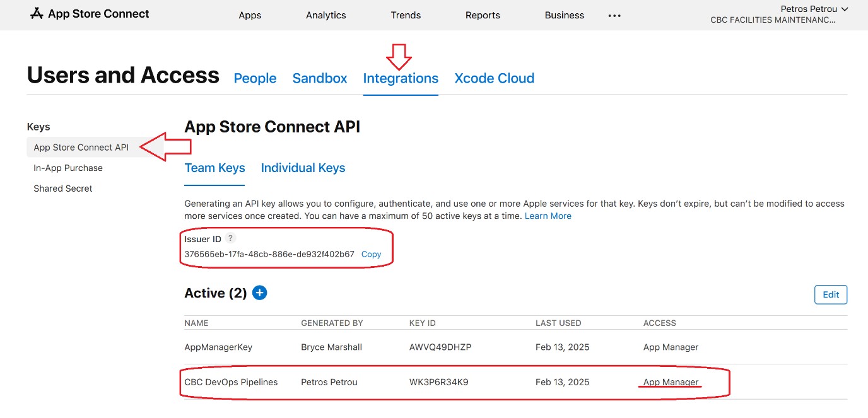Click the App Store Connect apple logo

[x=38, y=12]
